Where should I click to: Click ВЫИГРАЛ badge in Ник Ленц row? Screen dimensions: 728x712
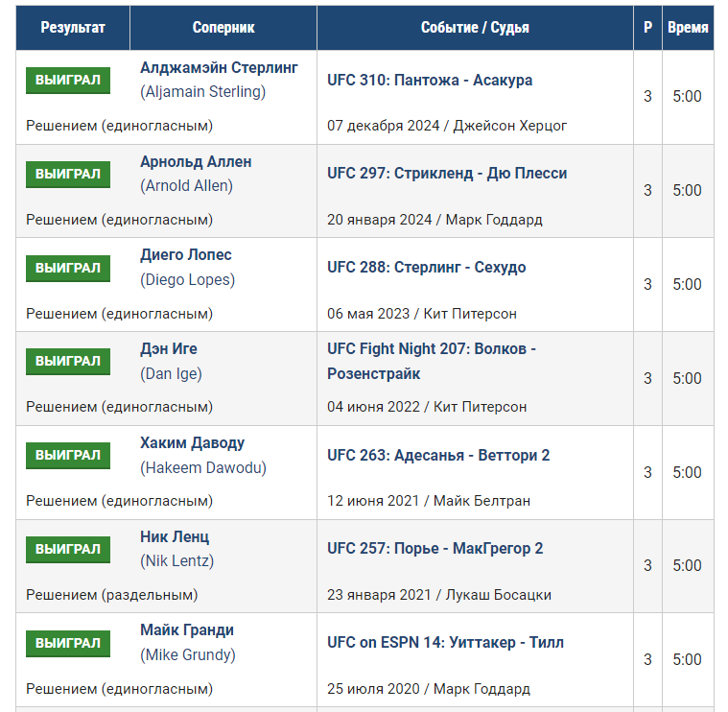[x=68, y=550]
